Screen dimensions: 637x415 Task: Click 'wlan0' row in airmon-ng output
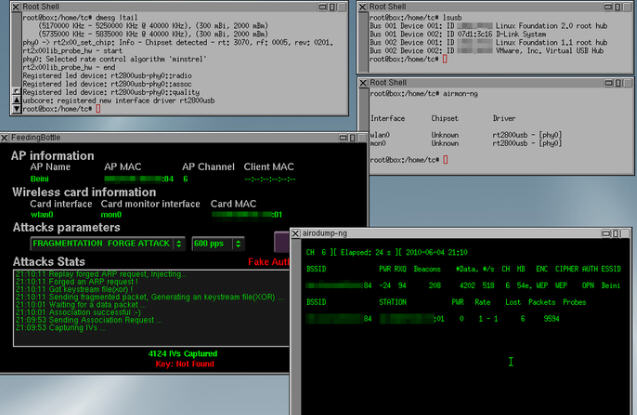point(466,135)
